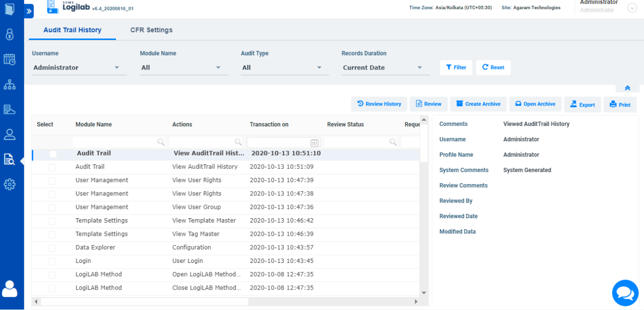Click the Review icon button
The width and height of the screenshot is (644, 310).
click(428, 104)
